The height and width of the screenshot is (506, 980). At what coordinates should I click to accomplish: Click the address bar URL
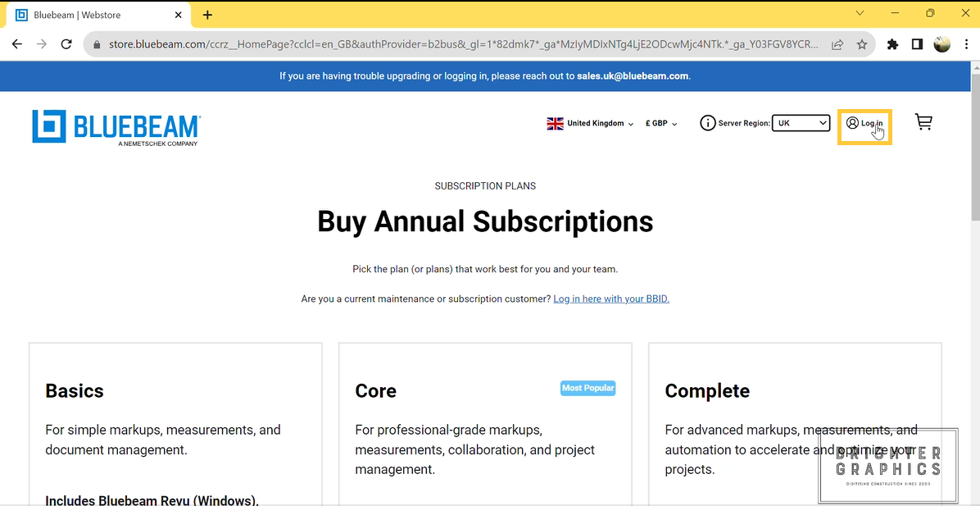coord(463,44)
